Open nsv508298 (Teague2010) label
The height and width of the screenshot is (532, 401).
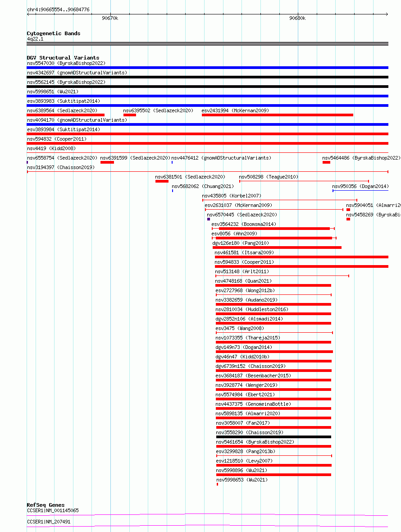(269, 177)
